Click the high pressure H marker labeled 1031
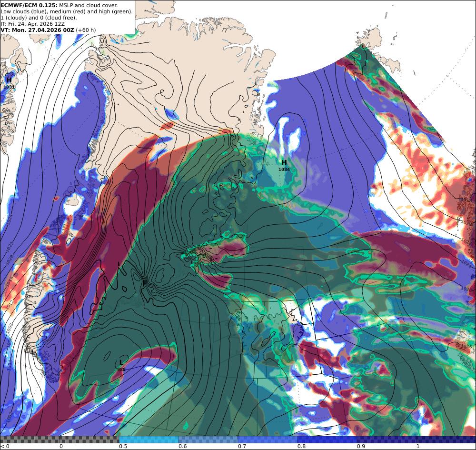This screenshot has height=450, width=476. tap(9, 80)
